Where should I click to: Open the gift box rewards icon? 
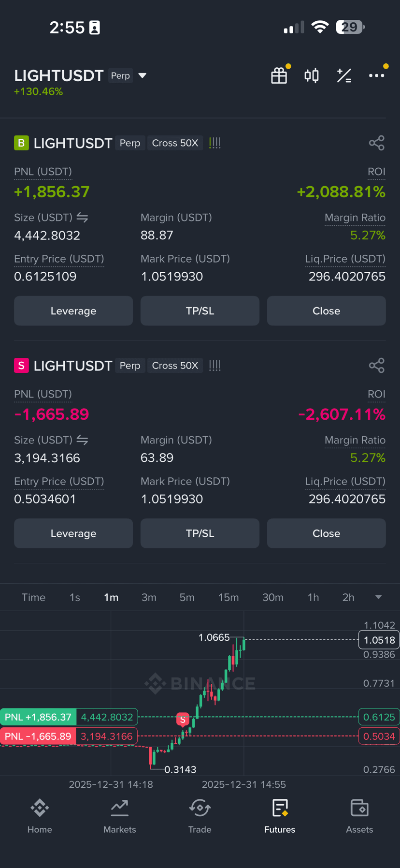279,75
